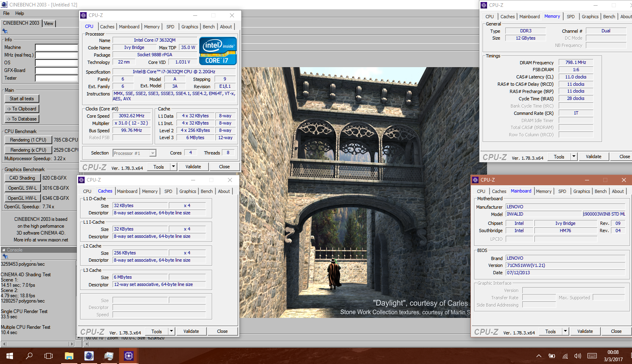Click Validate in Mainboard window

[585, 331]
